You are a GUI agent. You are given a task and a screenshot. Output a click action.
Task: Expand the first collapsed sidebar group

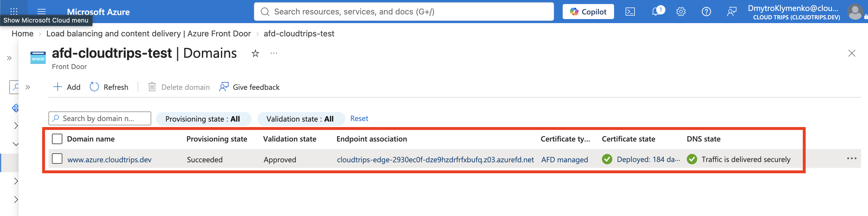click(16, 126)
